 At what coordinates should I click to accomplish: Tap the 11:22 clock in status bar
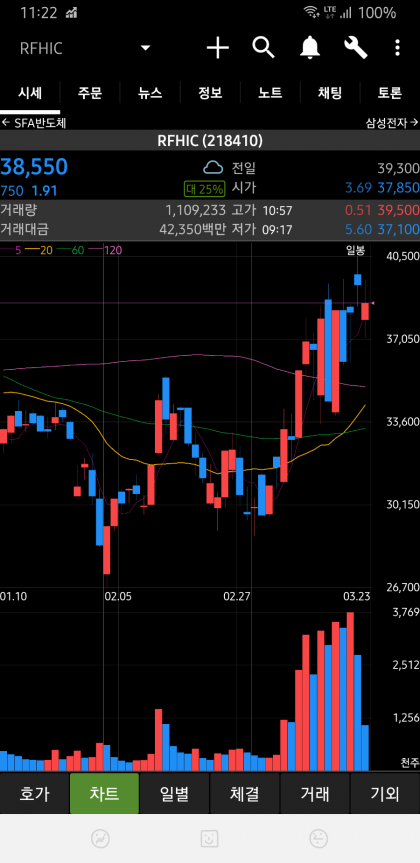tap(39, 13)
